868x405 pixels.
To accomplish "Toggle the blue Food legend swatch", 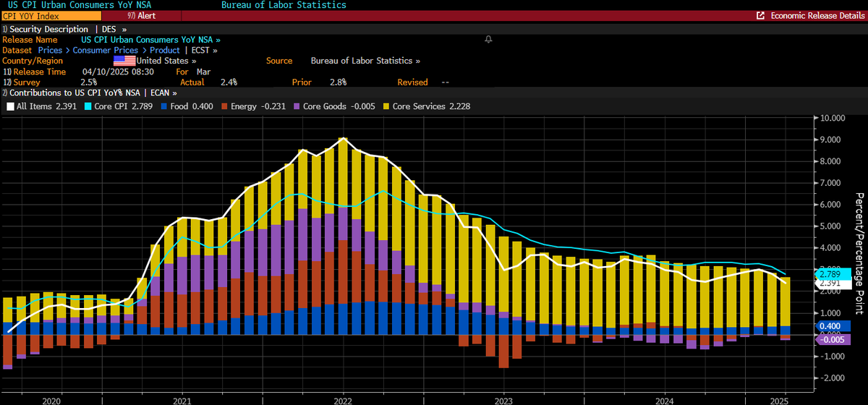I will [x=164, y=106].
